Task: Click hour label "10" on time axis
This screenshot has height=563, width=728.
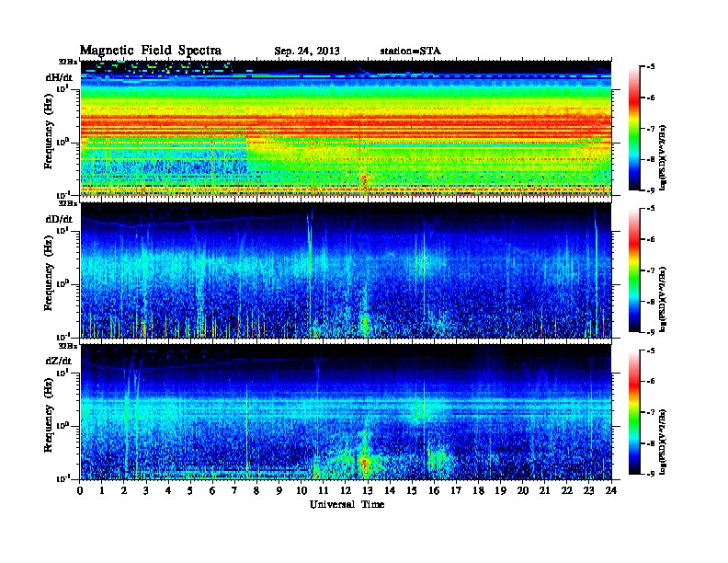Action: (301, 490)
